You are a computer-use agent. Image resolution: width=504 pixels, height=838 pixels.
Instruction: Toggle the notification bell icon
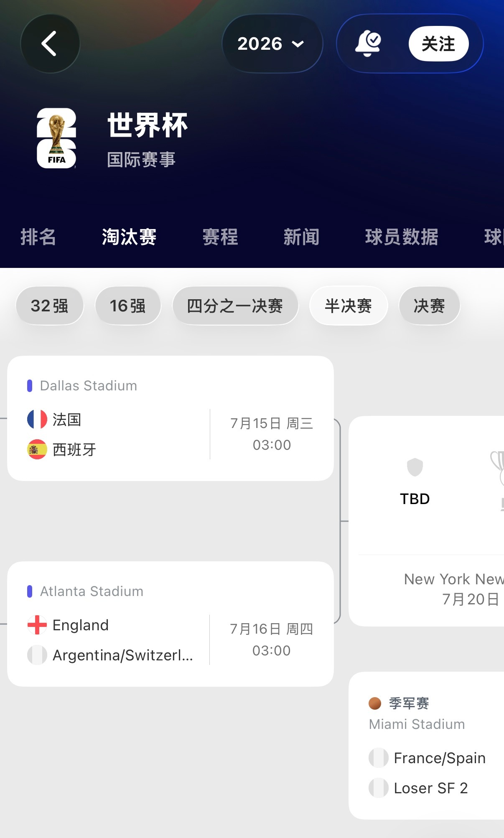[368, 43]
